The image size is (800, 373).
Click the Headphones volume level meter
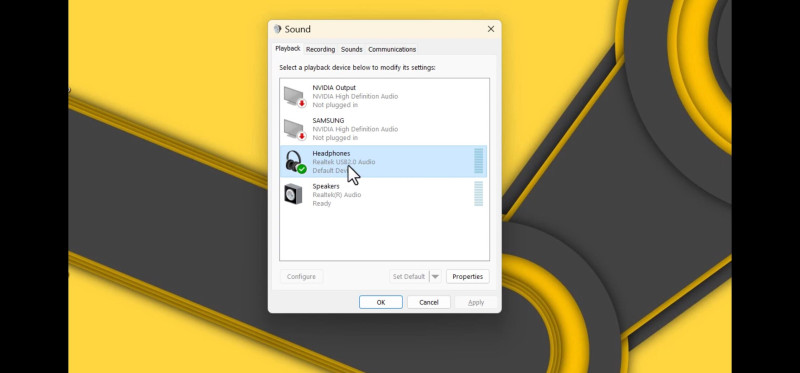(x=479, y=161)
